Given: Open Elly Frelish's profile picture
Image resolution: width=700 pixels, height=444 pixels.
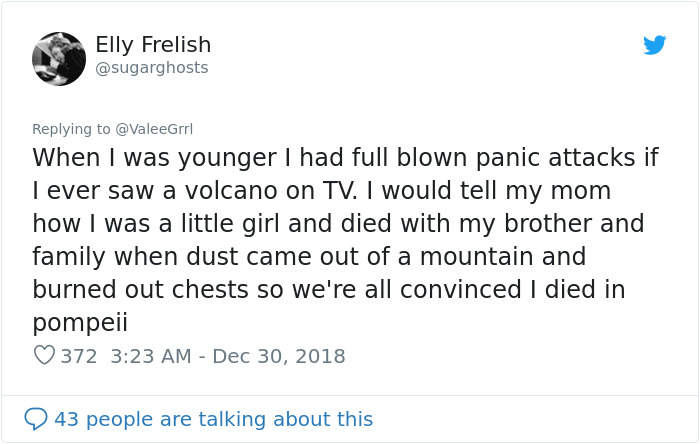Looking at the screenshot, I should [x=59, y=59].
